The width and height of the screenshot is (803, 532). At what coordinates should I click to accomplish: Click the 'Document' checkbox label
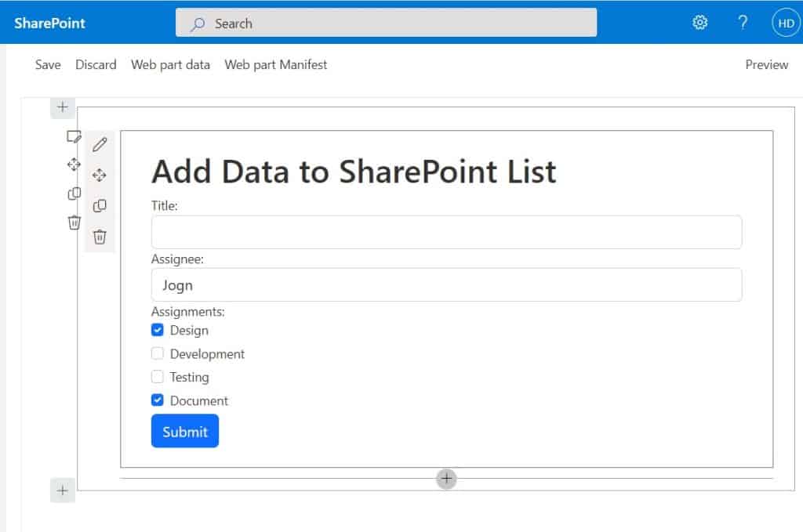pos(199,400)
